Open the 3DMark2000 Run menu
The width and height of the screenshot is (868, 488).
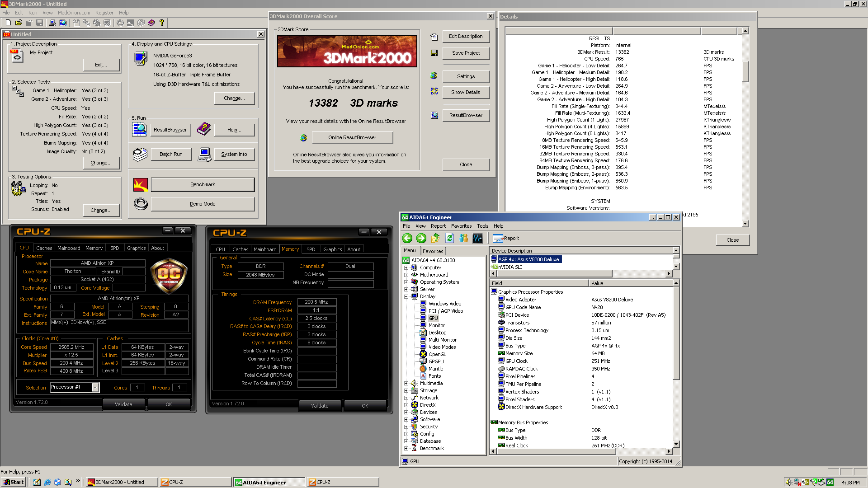point(33,13)
